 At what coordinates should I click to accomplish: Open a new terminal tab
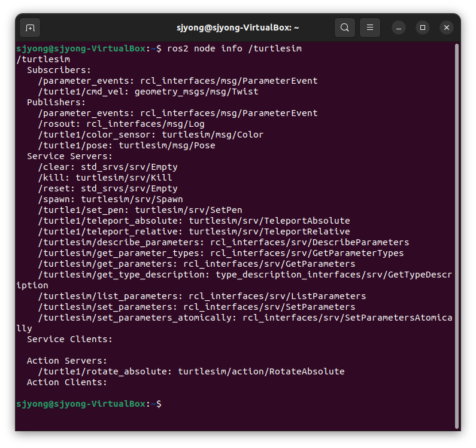(30, 28)
